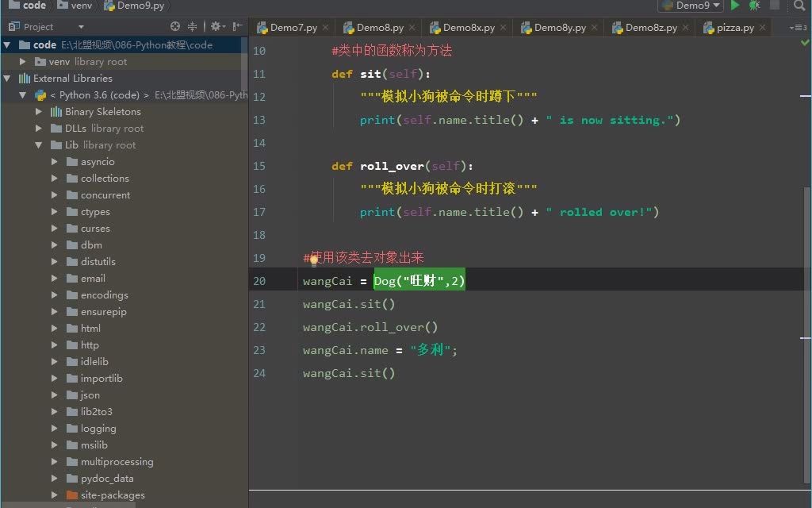
Task: Click the editor vertical scrollbar
Action: coord(807,262)
